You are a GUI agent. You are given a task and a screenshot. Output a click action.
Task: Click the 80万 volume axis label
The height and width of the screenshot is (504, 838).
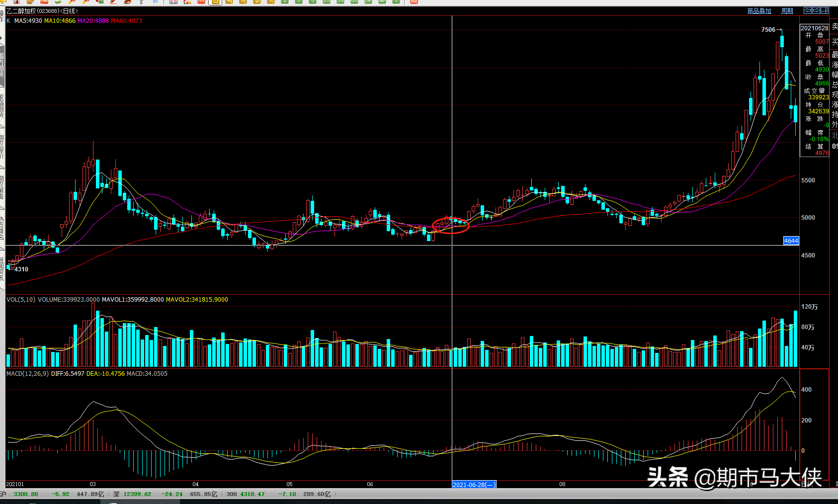point(808,327)
